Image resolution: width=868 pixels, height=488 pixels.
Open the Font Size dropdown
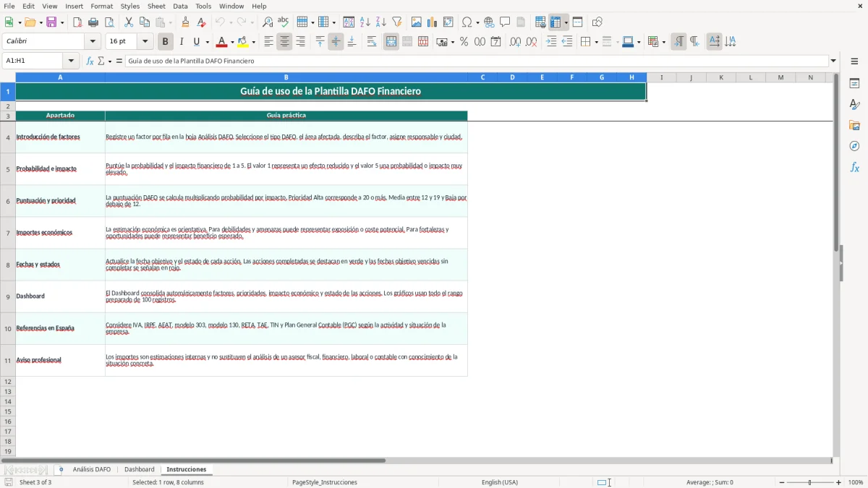pyautogui.click(x=145, y=42)
